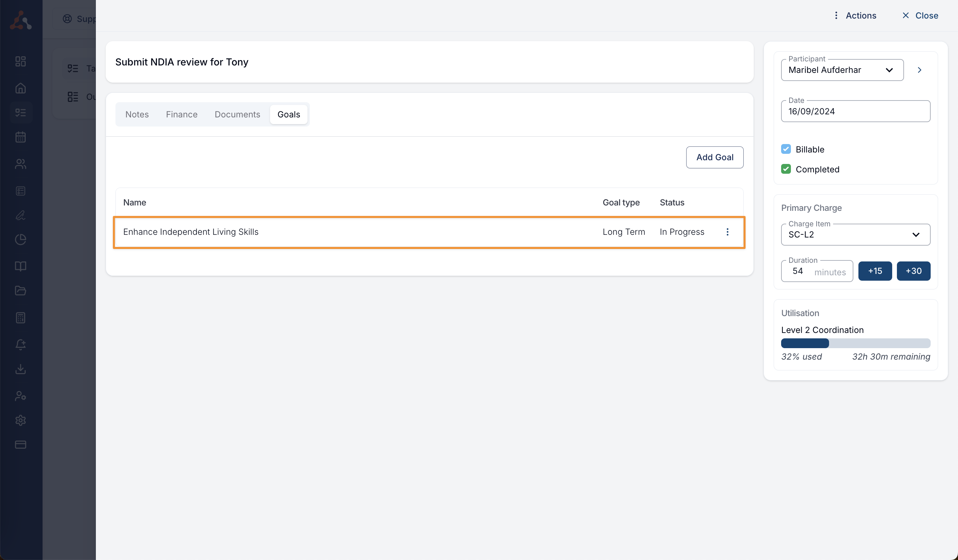Open the signature pen icon in sidebar
This screenshot has height=560, width=958.
pyautogui.click(x=21, y=216)
